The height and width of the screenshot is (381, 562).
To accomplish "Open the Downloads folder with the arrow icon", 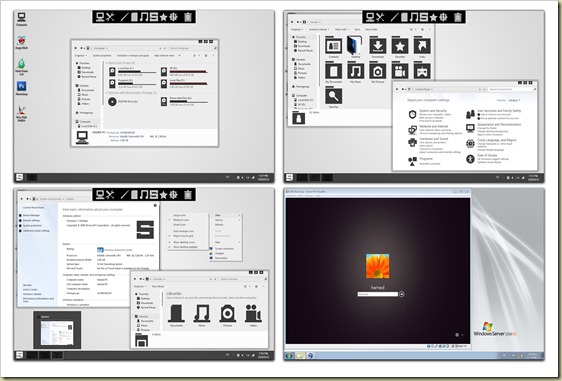I will click(x=378, y=47).
